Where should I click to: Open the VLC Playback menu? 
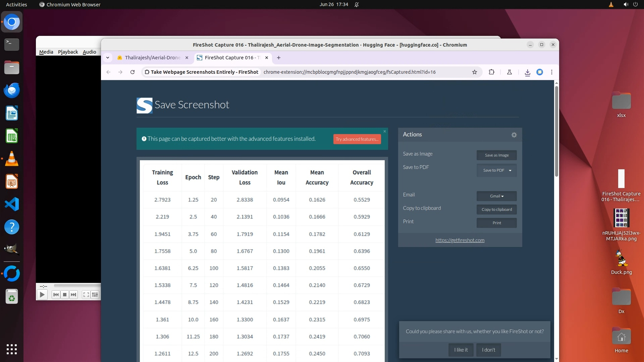(x=68, y=52)
